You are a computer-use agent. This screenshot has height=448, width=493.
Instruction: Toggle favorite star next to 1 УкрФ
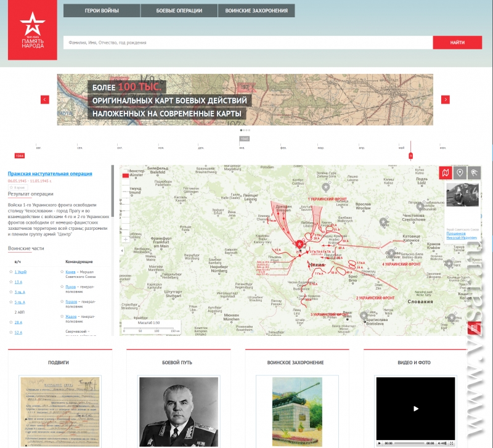coord(11,271)
